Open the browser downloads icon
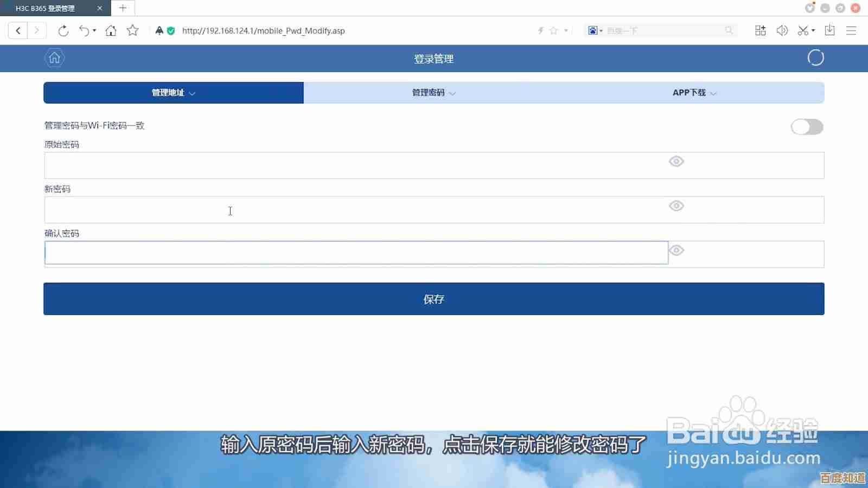 pos(829,31)
